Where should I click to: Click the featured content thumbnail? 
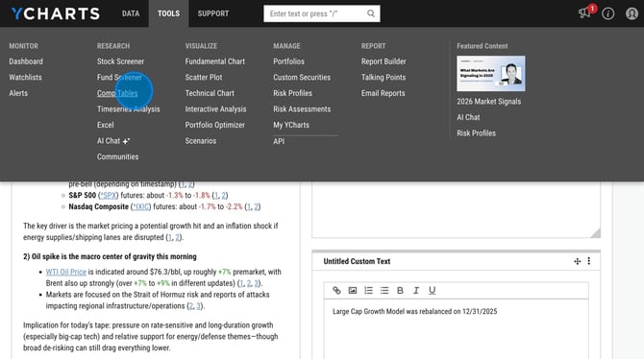point(491,74)
